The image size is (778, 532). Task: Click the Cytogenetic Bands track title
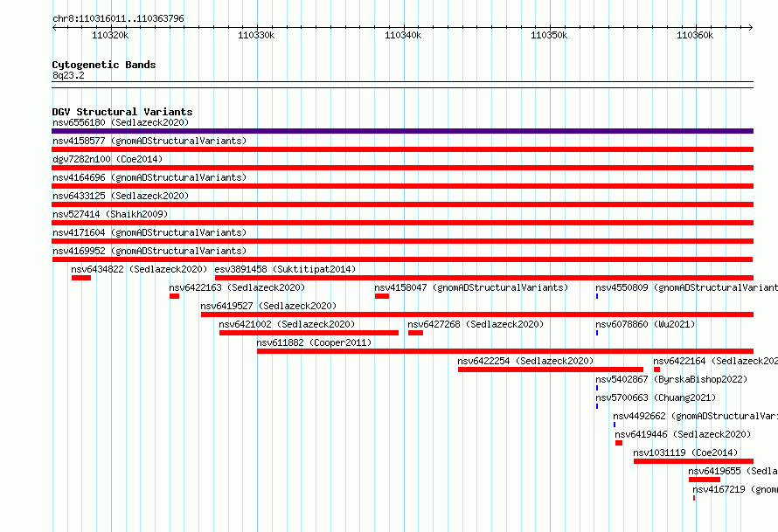coord(104,65)
